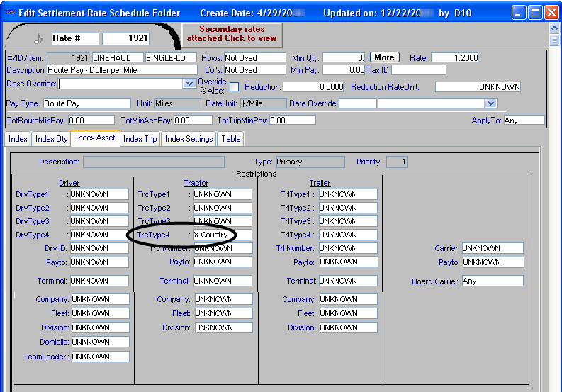Viewport: 562px width, 392px height.
Task: Click the Rate value field 1.2000
Action: coord(455,57)
